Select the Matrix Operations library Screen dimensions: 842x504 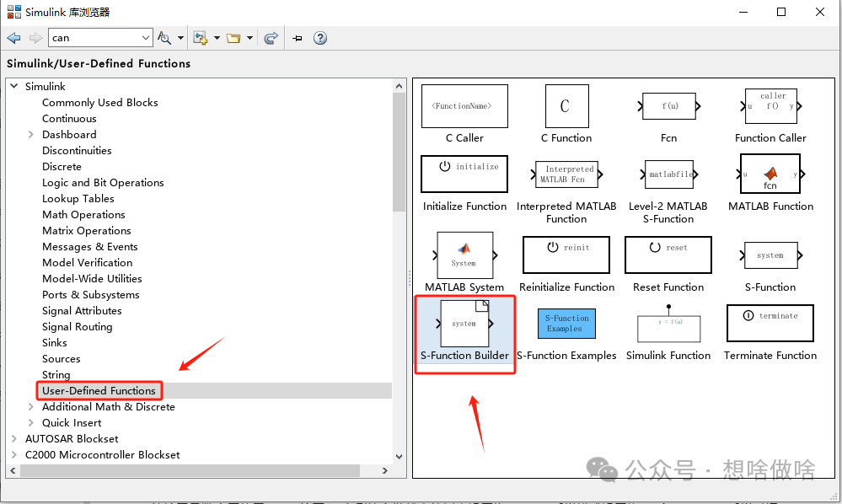point(87,231)
